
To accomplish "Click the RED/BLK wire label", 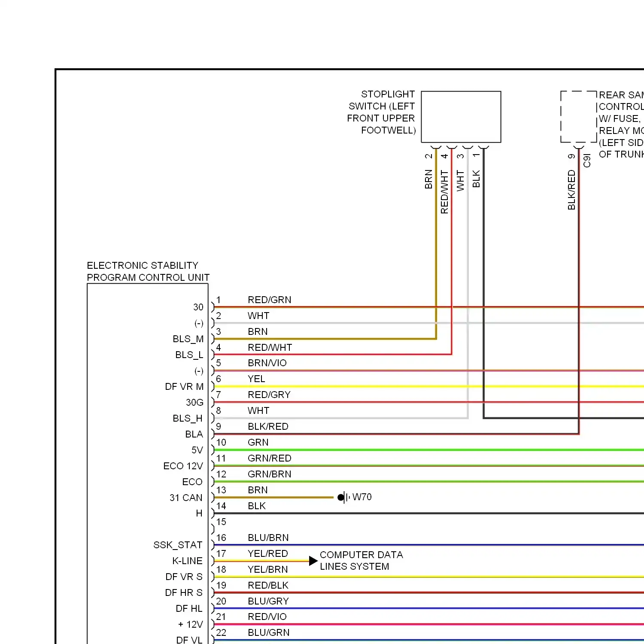I will [268, 585].
